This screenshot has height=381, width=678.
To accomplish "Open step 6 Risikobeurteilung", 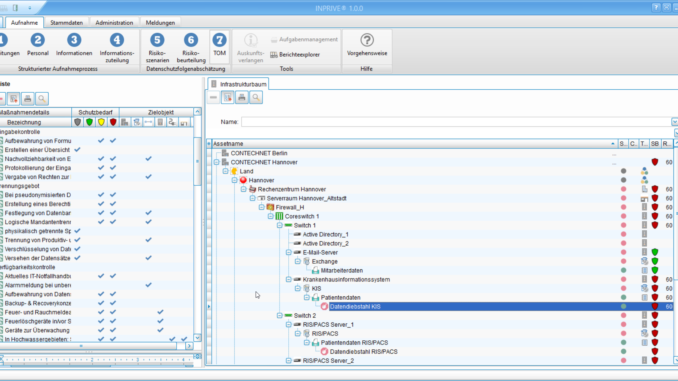I will (191, 48).
